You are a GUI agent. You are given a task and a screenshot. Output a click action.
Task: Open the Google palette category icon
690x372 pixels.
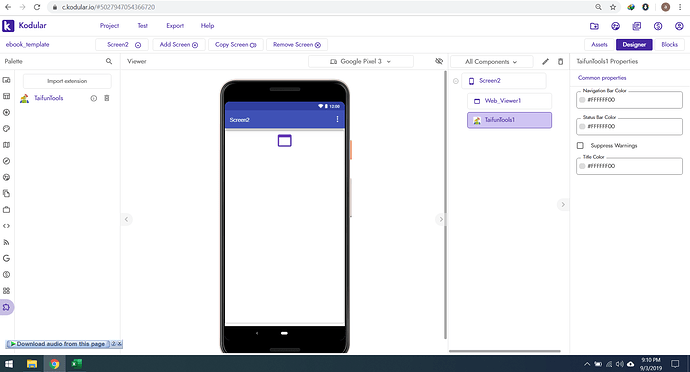(x=7, y=258)
